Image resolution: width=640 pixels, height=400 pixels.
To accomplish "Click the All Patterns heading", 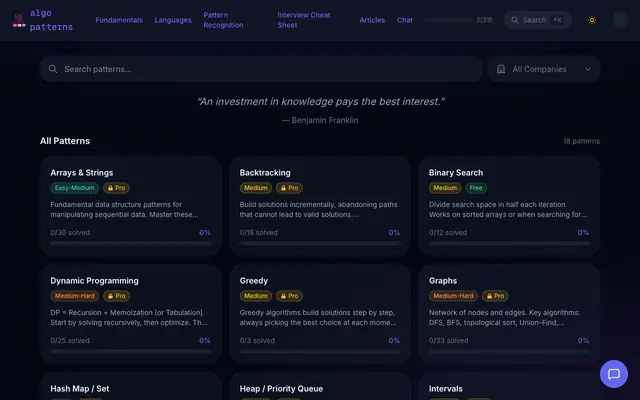I will tap(65, 141).
